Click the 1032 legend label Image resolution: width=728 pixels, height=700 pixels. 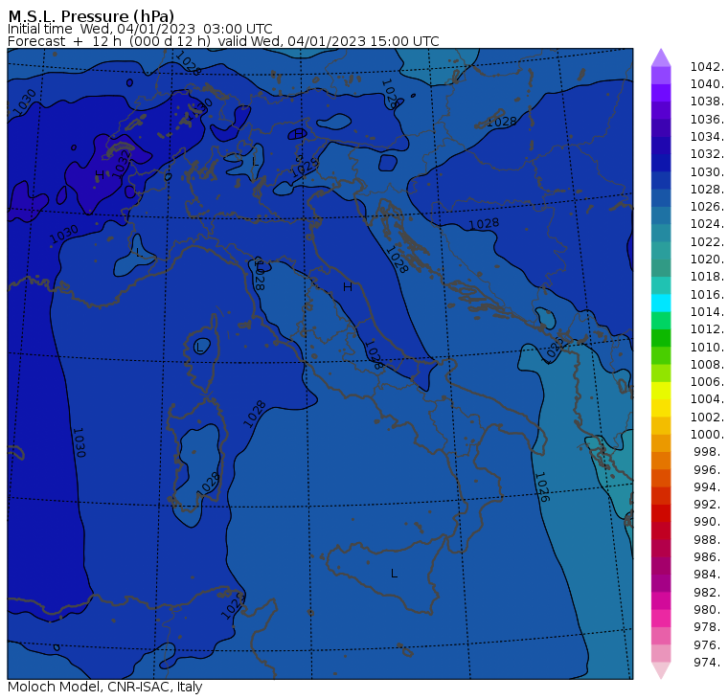pos(707,154)
